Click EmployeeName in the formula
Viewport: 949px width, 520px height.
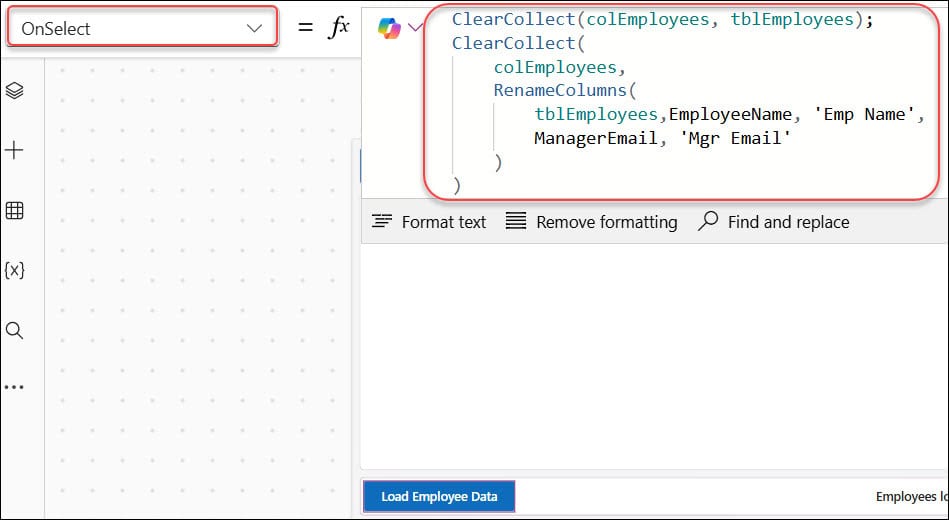[731, 114]
